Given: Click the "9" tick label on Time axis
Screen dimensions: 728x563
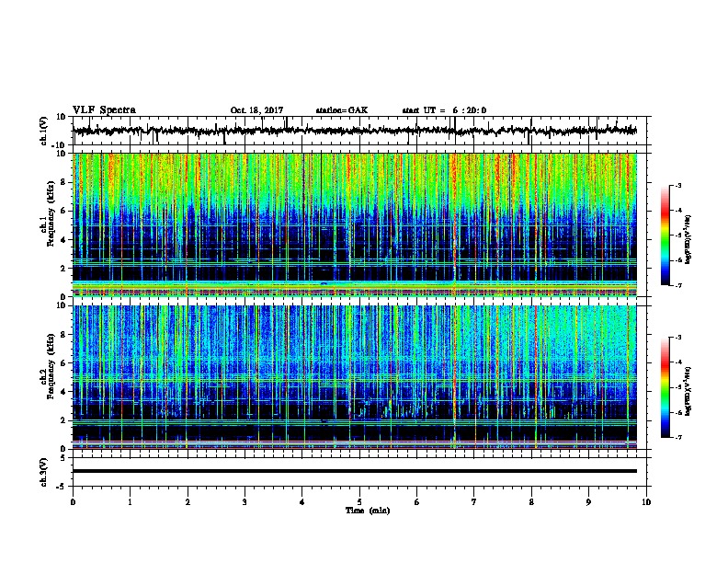Looking at the screenshot, I should [x=588, y=502].
